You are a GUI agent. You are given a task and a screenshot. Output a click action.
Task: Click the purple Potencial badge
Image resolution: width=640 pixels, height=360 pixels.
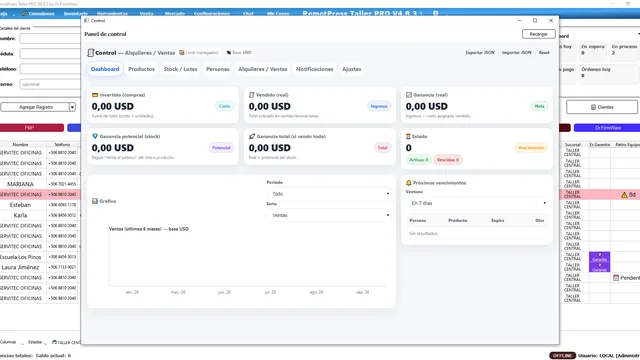coord(221,148)
